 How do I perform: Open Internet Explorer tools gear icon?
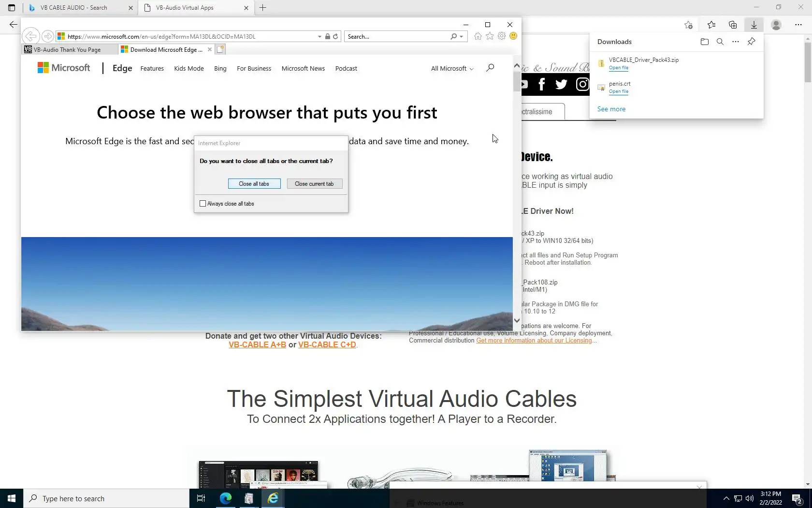[502, 36]
